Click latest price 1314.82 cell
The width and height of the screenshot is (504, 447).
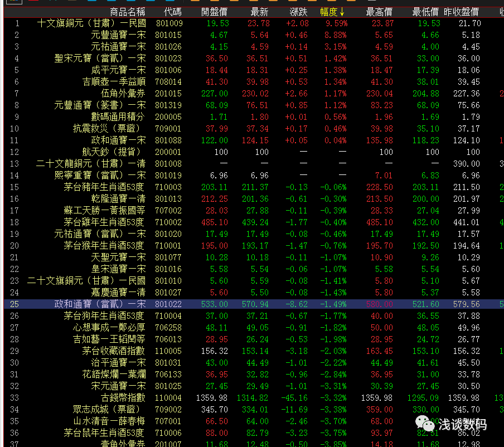[253, 398]
